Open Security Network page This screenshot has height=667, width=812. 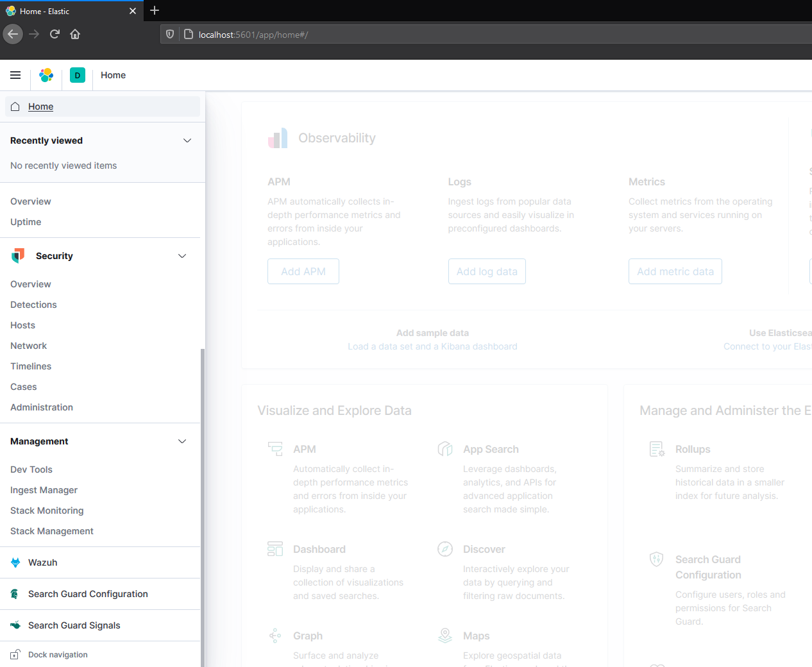tap(28, 346)
